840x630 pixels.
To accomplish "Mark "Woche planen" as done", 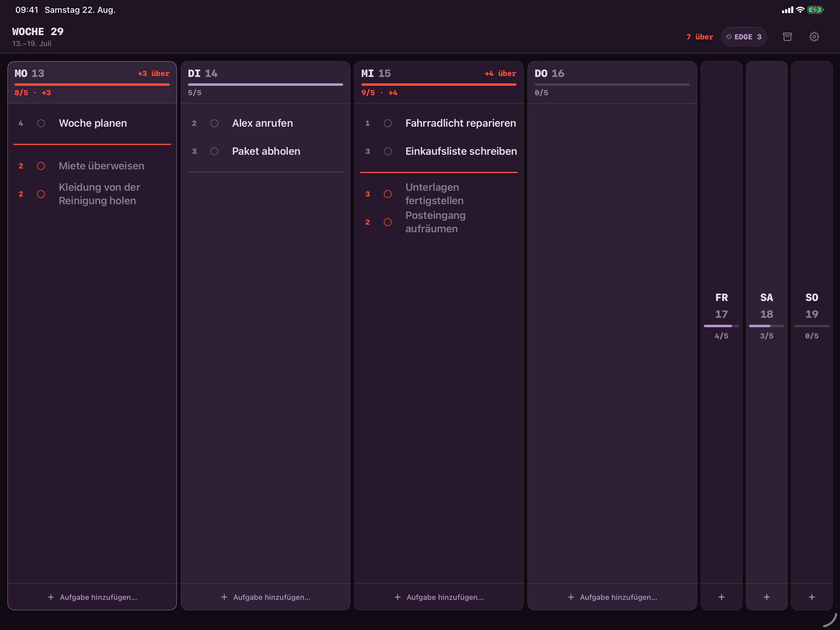I will point(41,123).
